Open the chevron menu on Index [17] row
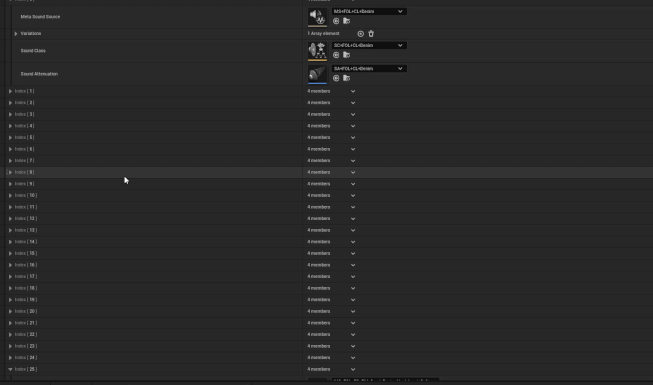Image resolution: width=653 pixels, height=385 pixels. pos(353,277)
